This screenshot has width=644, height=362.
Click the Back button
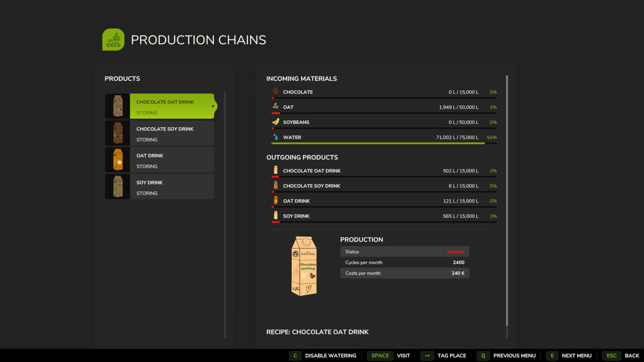click(623, 356)
